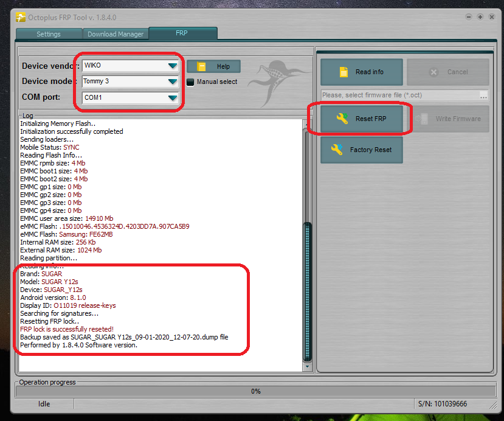Click the log scrollbar thumb
This screenshot has height=421, width=504.
307,291
